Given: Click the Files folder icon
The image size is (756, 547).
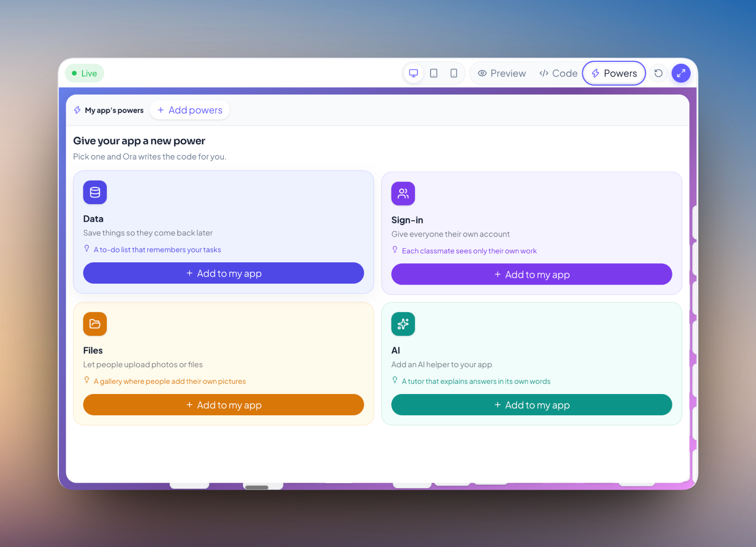Looking at the screenshot, I should click(95, 324).
